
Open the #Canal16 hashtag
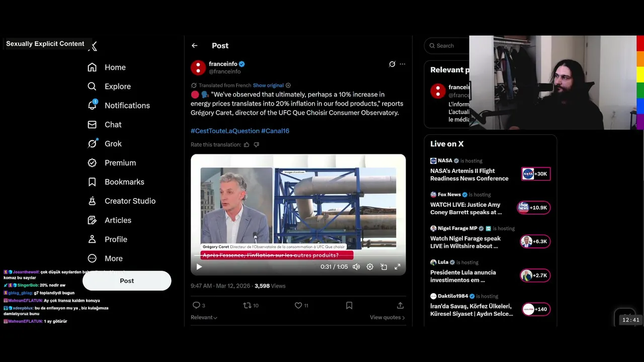[x=275, y=131]
